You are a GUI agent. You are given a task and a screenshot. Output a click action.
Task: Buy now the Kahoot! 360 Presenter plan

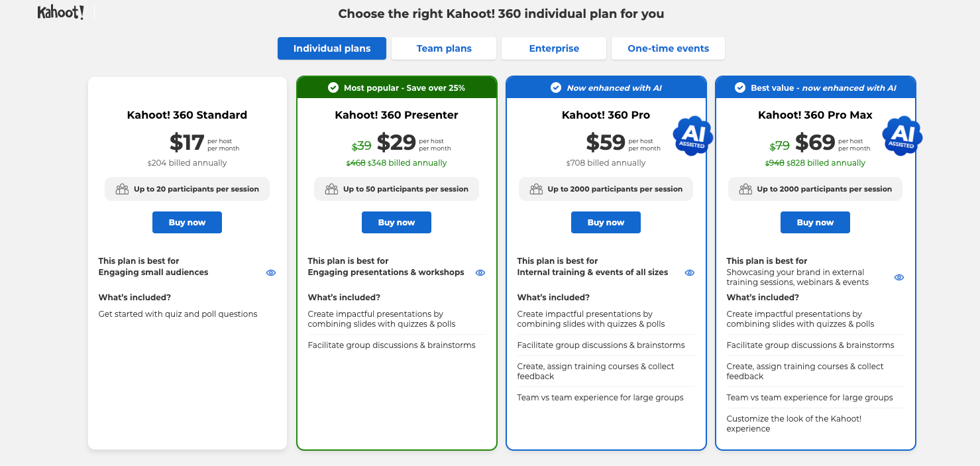click(396, 223)
